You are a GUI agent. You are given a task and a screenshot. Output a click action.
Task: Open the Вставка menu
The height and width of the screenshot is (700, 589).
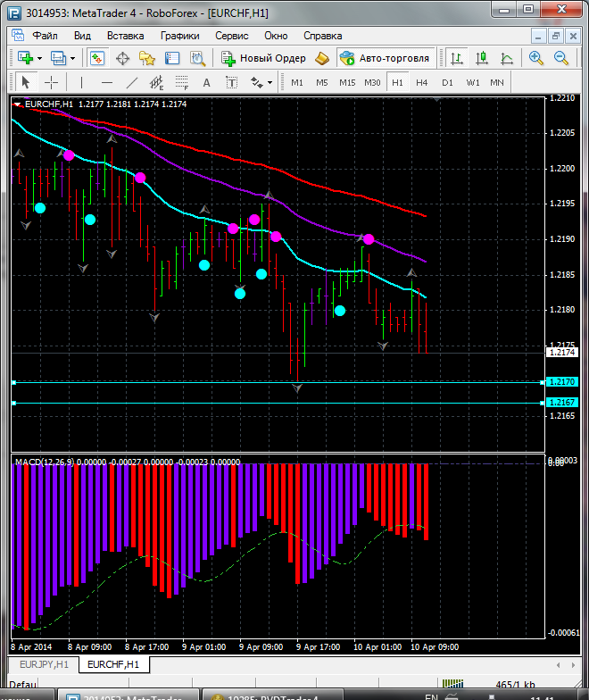(x=125, y=36)
